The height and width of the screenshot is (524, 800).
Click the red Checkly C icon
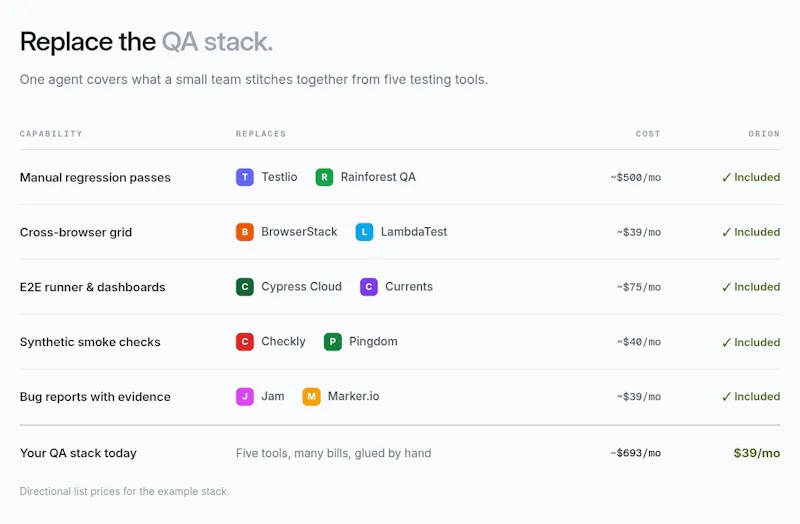tap(245, 342)
